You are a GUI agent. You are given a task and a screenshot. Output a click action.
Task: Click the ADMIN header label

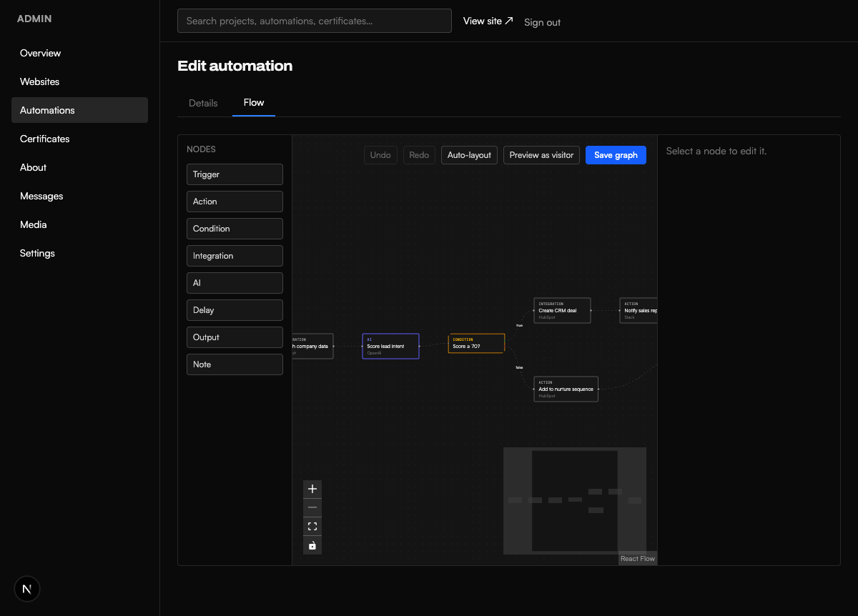pos(34,19)
